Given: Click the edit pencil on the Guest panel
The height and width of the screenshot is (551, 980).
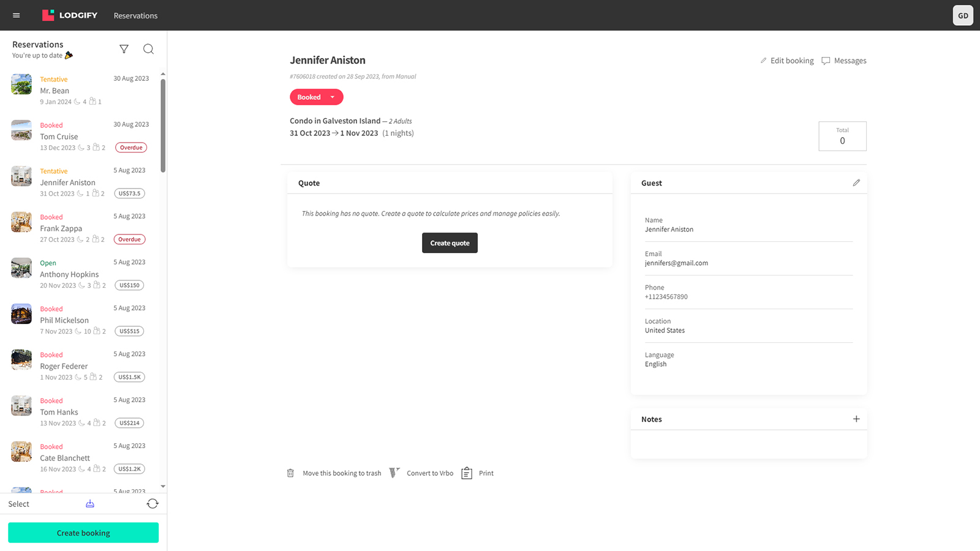Looking at the screenshot, I should (856, 182).
